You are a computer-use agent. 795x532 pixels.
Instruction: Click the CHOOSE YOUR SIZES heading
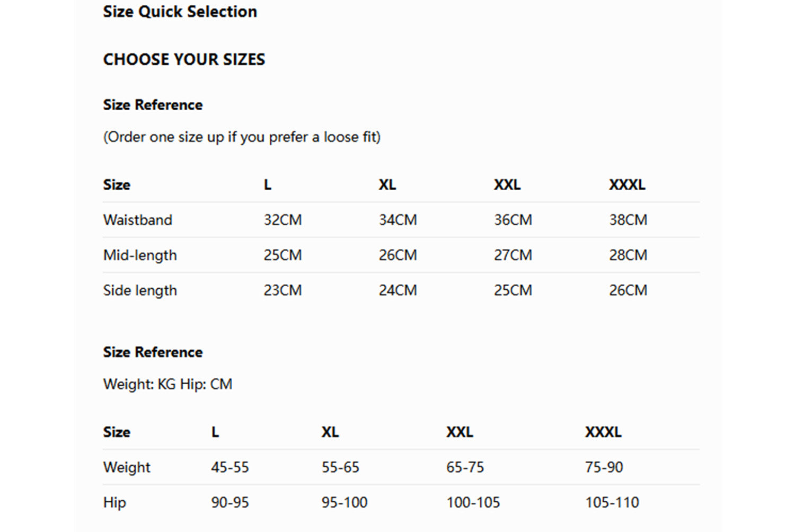184,59
